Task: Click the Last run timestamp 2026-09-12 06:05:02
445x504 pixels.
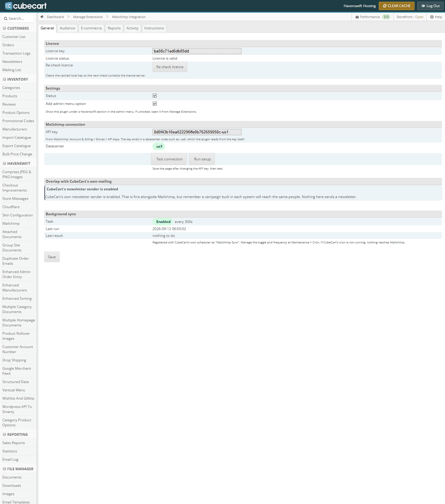Action: [x=169, y=229]
